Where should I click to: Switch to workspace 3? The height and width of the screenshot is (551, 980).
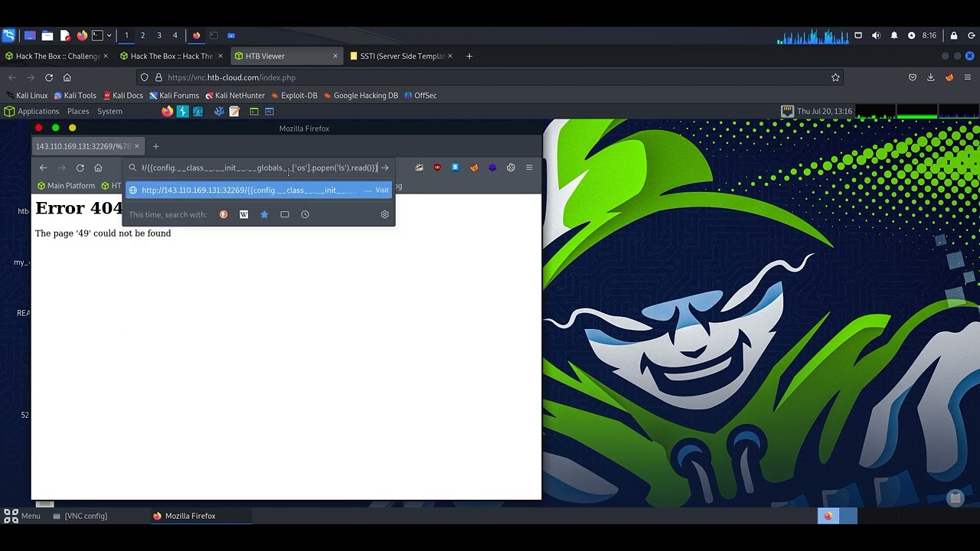(x=159, y=35)
